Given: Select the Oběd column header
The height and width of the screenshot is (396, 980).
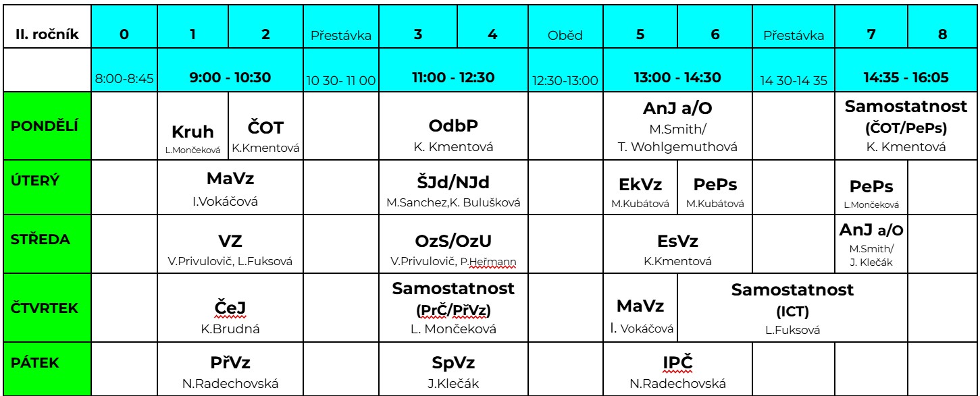Looking at the screenshot, I should tap(565, 34).
